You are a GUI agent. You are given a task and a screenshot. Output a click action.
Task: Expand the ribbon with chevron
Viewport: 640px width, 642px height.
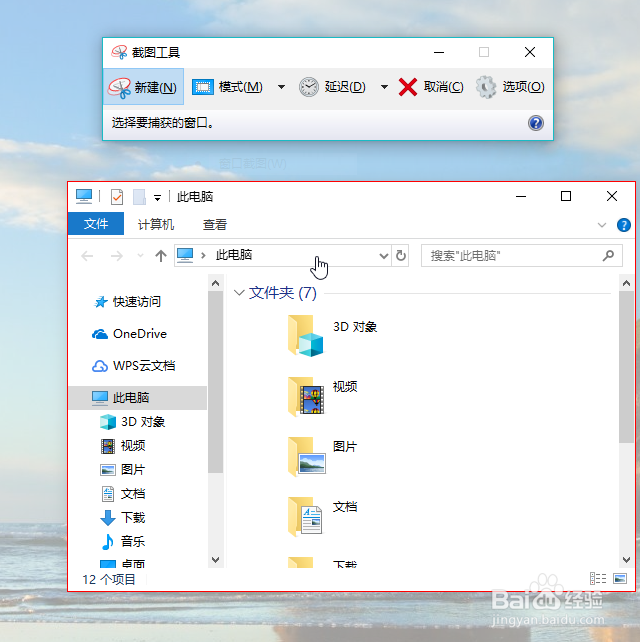(x=602, y=225)
